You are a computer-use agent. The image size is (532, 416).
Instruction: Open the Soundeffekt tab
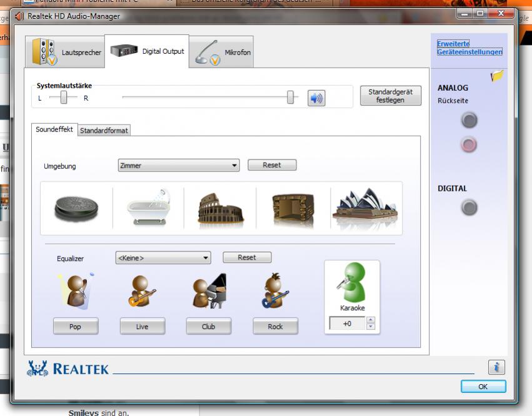click(x=54, y=129)
